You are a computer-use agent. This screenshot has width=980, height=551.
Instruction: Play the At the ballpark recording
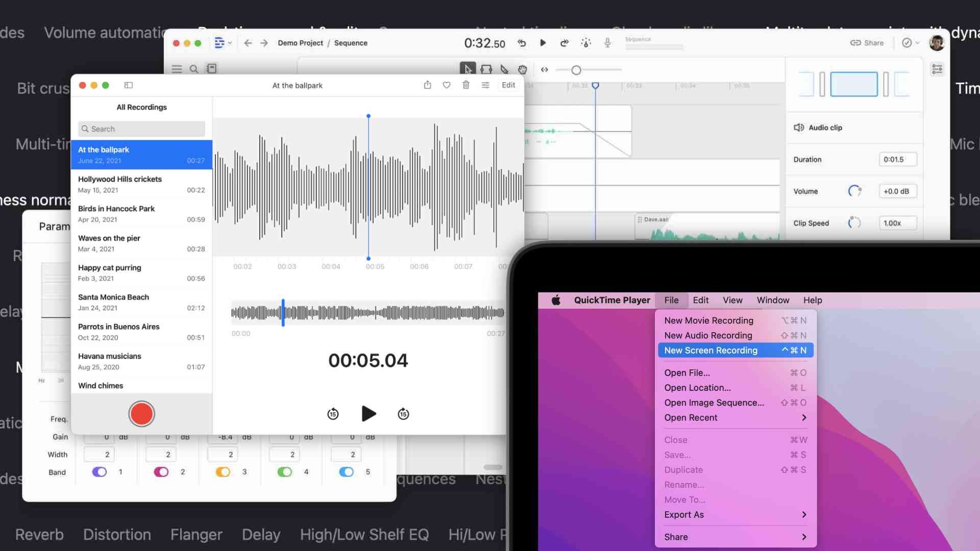[369, 414]
